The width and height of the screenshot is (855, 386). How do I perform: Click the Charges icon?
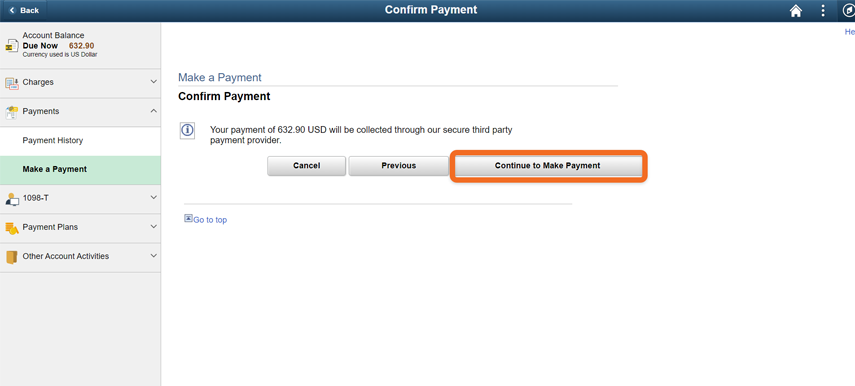point(11,83)
